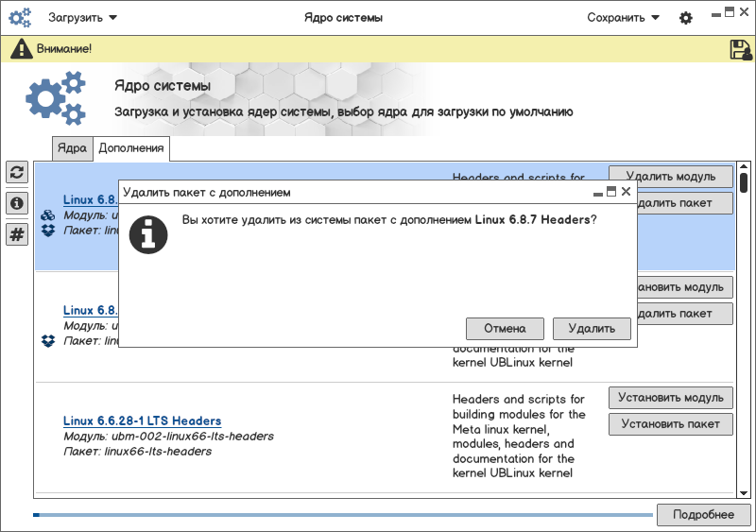Click the hash symbol sidebar icon
Image resolution: width=756 pixels, height=532 pixels.
pyautogui.click(x=17, y=234)
